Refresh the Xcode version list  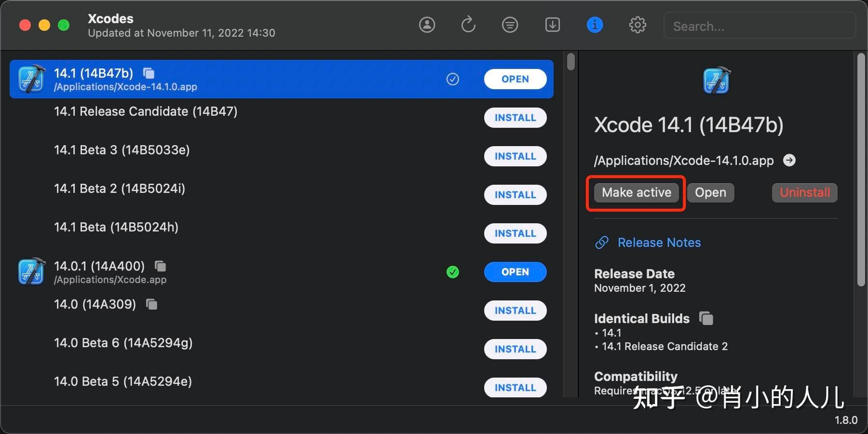467,25
